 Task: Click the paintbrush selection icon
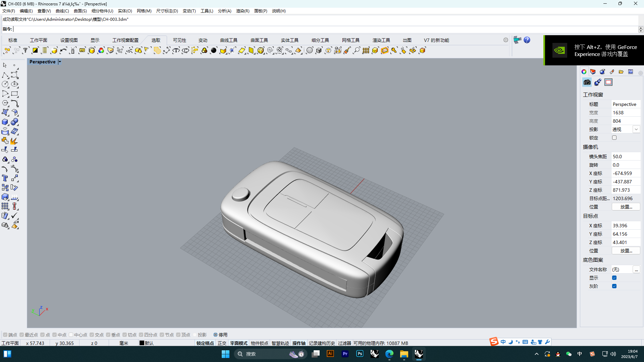pyautogui.click(x=347, y=51)
